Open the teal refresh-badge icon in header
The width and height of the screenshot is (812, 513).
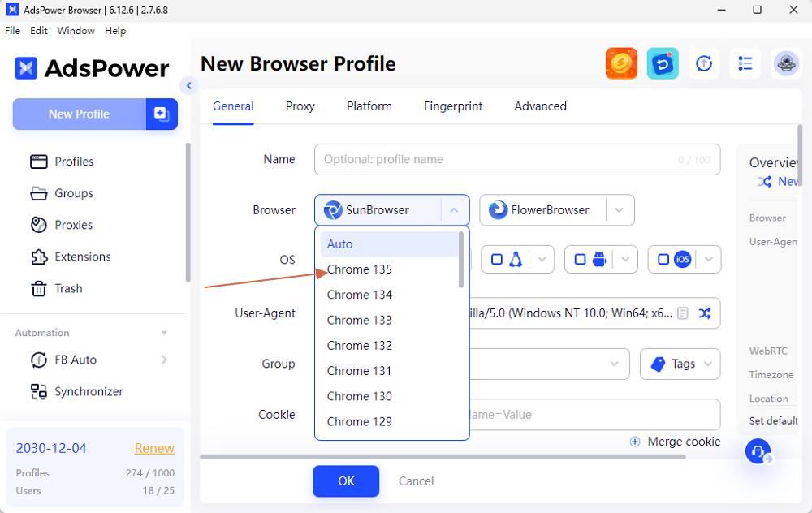(663, 63)
